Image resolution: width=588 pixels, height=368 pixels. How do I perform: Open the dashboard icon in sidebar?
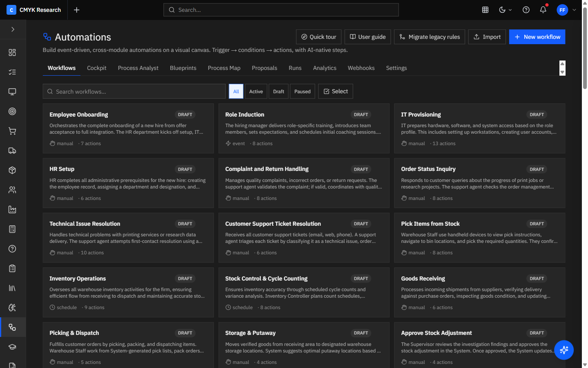(x=12, y=52)
